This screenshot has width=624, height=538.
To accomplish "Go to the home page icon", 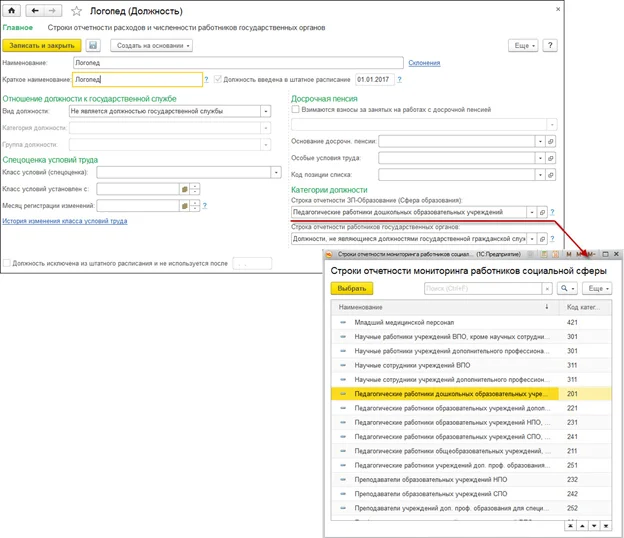I will (x=12, y=11).
